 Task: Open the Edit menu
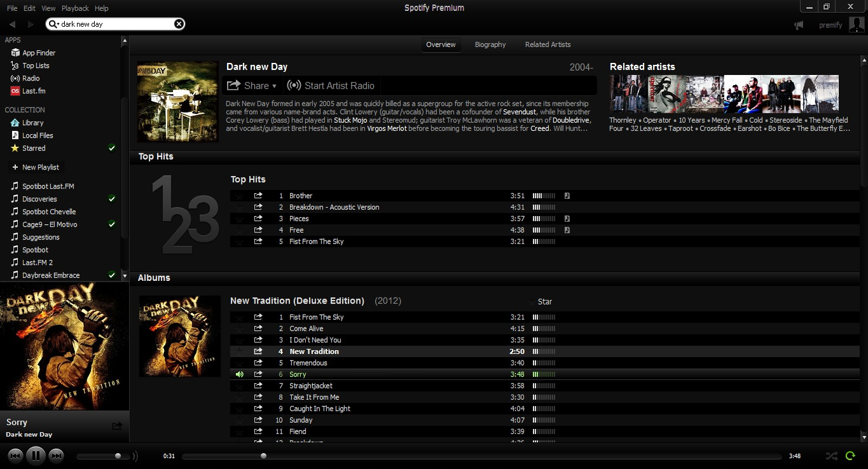29,8
